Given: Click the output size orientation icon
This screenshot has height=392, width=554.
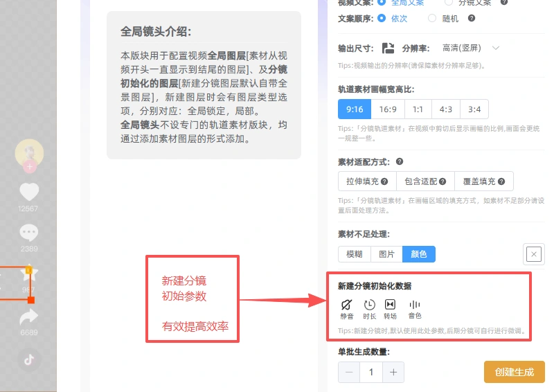Looking at the screenshot, I should (x=388, y=48).
